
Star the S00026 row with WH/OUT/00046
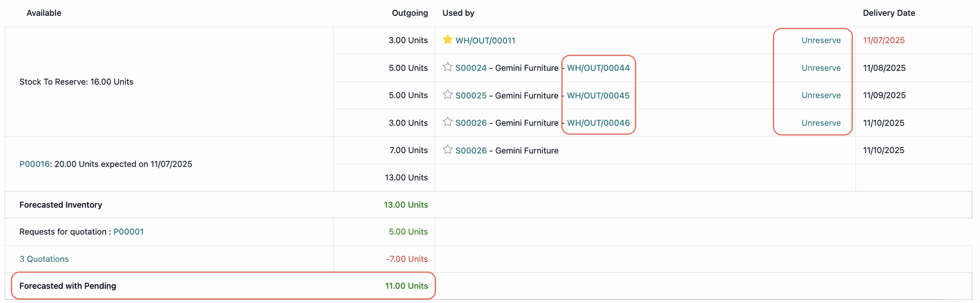click(448, 122)
